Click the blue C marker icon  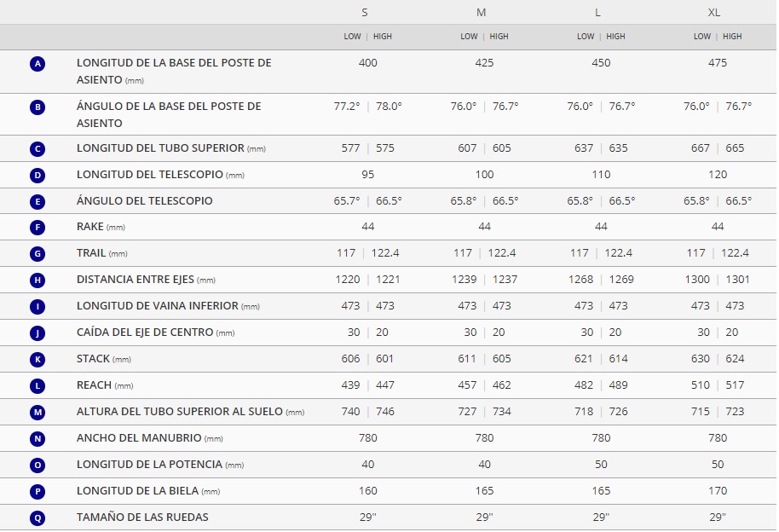pos(38,148)
